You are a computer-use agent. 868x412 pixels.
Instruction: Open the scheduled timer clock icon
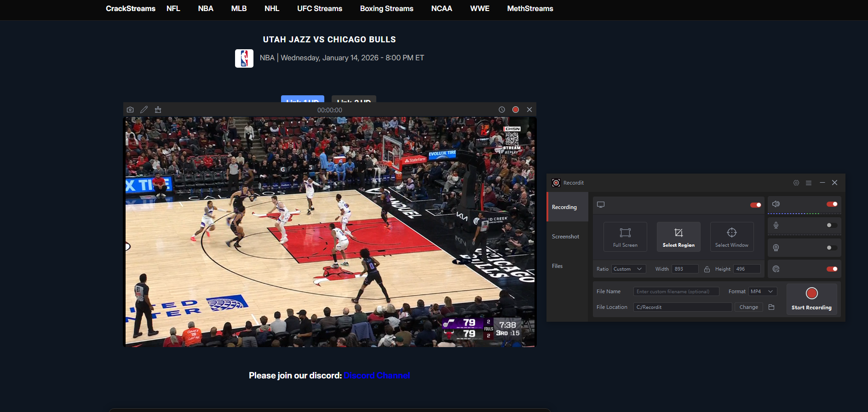502,110
